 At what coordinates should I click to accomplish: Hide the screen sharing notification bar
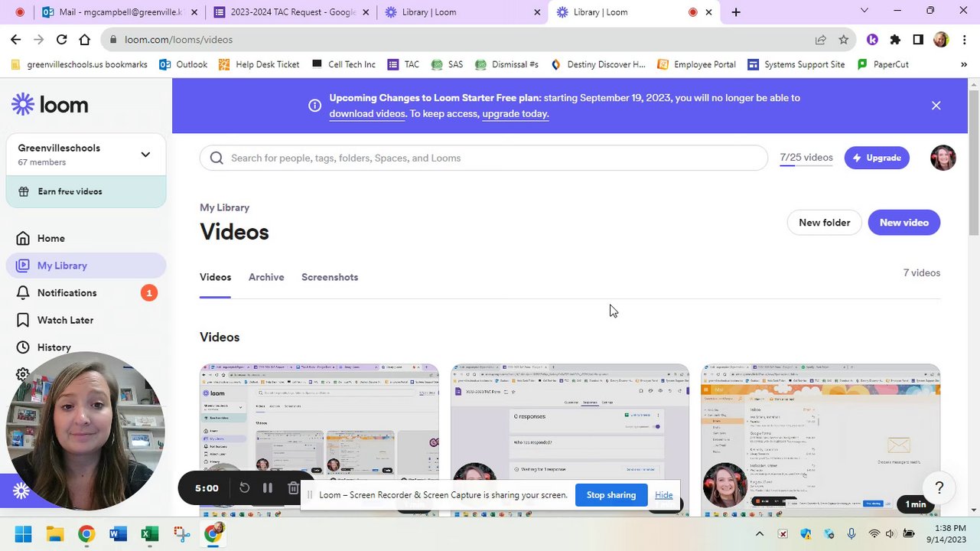tap(663, 495)
